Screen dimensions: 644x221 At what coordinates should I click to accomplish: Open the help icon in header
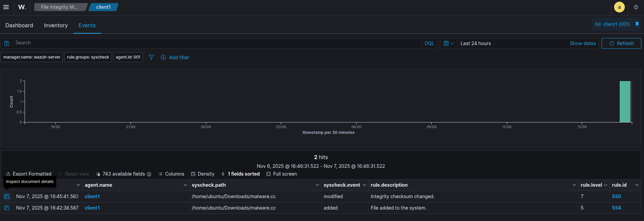click(x=636, y=7)
